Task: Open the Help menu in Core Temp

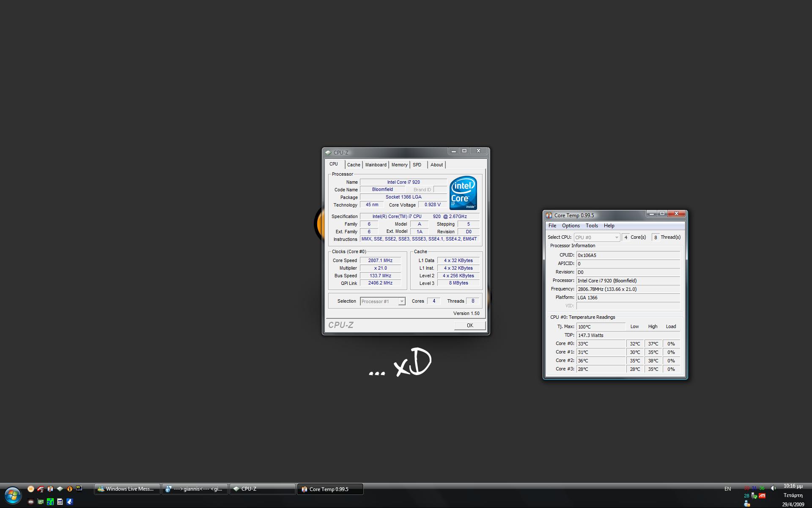Action: click(609, 226)
